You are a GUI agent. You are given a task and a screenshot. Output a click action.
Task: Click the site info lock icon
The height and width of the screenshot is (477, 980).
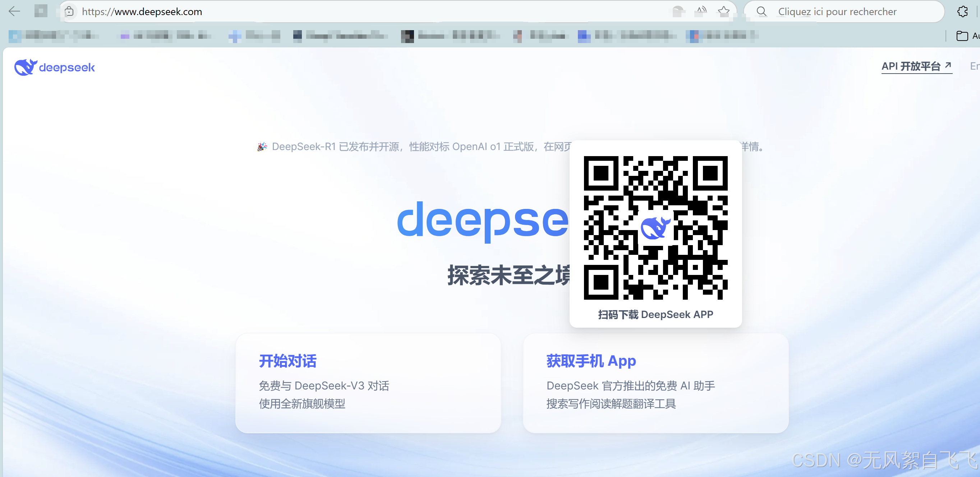(x=69, y=11)
